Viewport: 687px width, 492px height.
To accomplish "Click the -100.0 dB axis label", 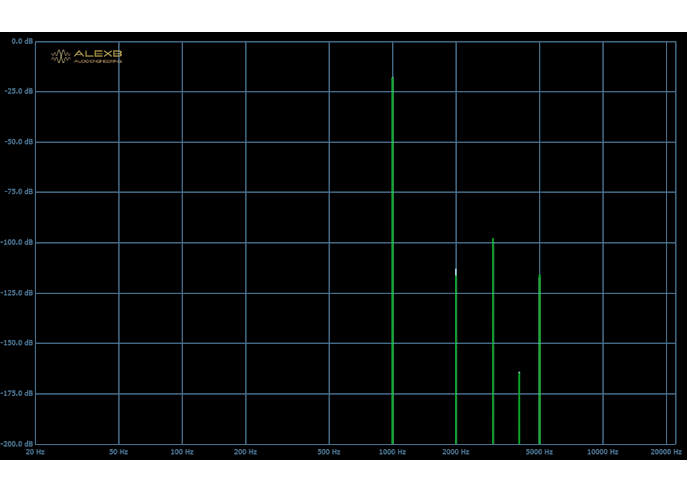I will [17, 242].
